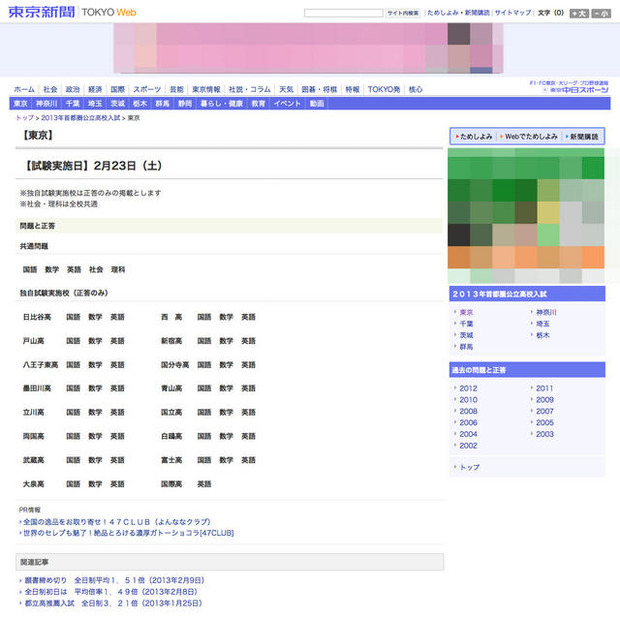Open 白鷗高 数学 answers link
This screenshot has height=620, width=620.
click(x=226, y=436)
